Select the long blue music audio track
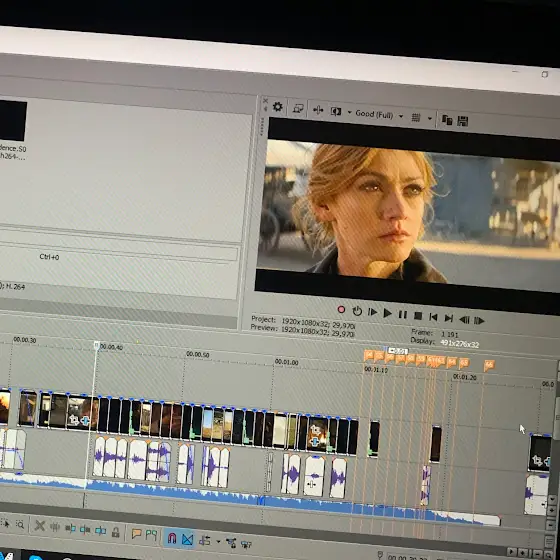Screen dimensions: 560x560 point(250,498)
